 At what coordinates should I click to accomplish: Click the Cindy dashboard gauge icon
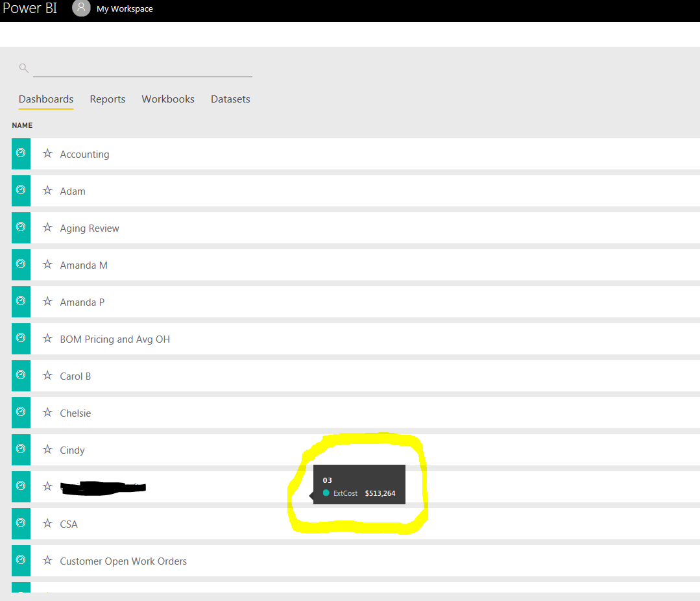pos(21,449)
